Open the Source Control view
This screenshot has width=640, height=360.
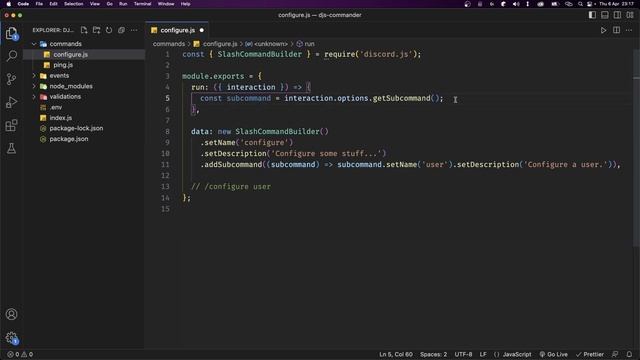[x=12, y=79]
